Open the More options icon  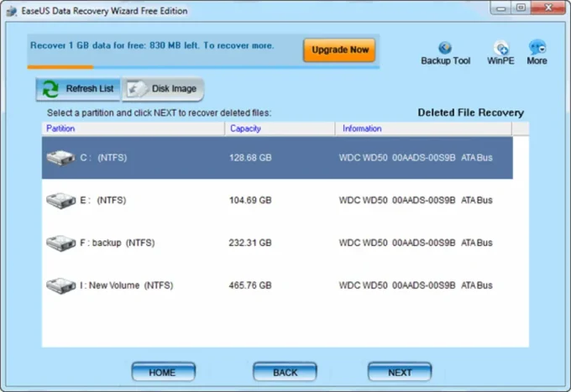pyautogui.click(x=537, y=48)
